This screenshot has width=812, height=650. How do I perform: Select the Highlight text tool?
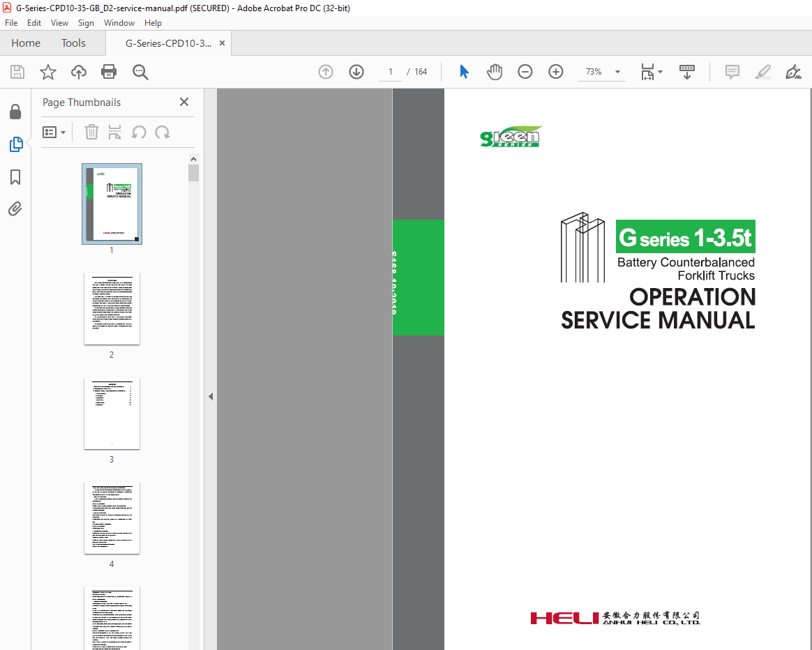tap(762, 72)
